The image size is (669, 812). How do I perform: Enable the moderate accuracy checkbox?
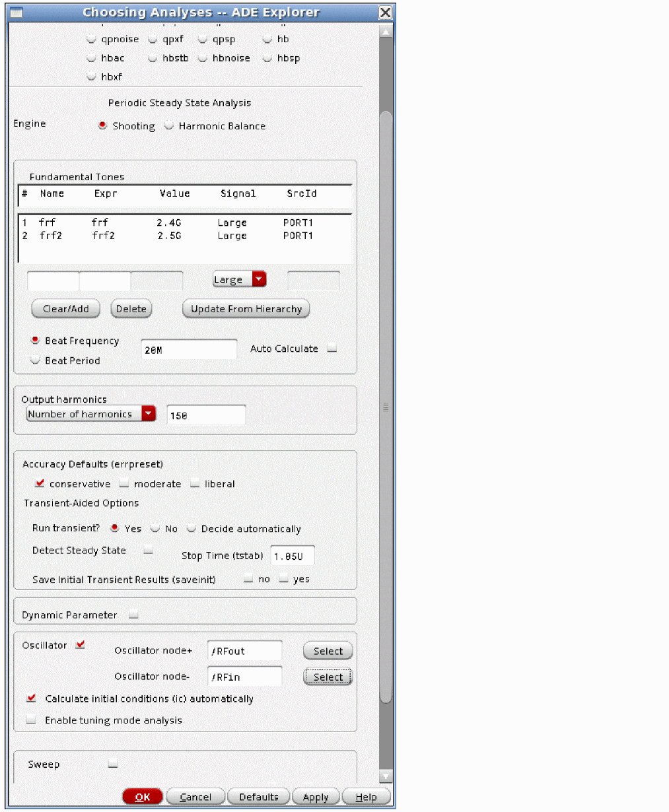pyautogui.click(x=123, y=483)
